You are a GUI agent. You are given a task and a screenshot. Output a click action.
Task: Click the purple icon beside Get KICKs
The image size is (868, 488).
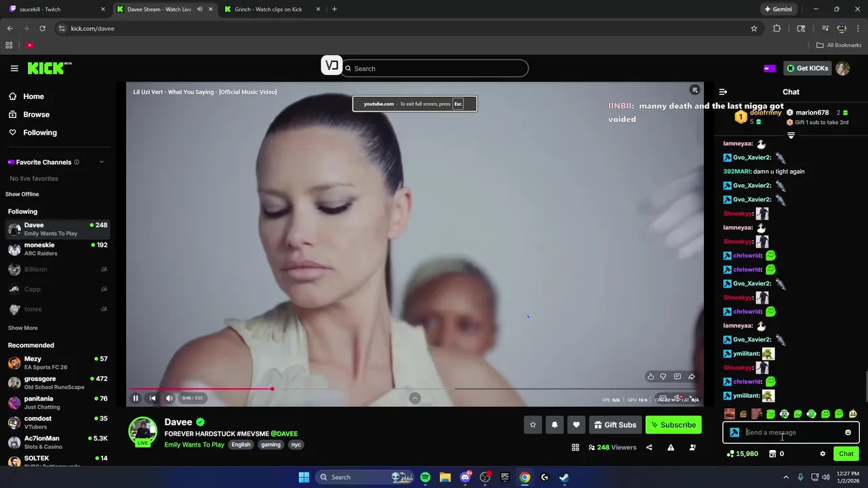tap(769, 68)
